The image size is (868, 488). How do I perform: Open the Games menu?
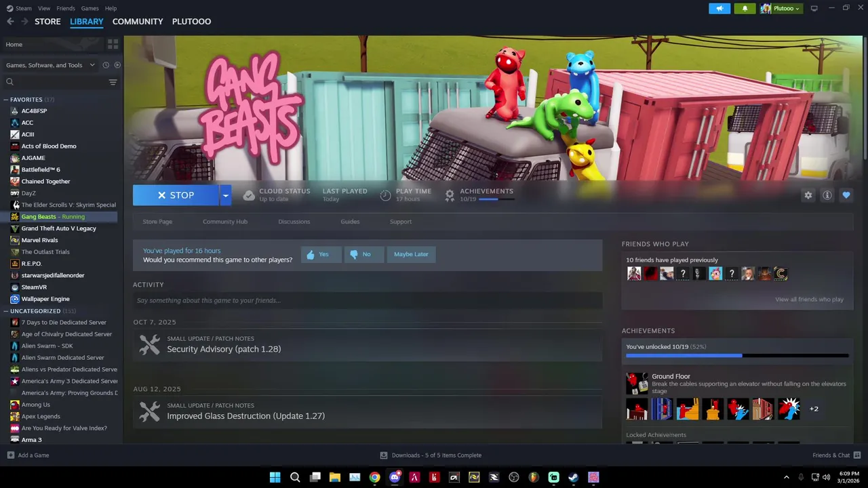point(90,8)
